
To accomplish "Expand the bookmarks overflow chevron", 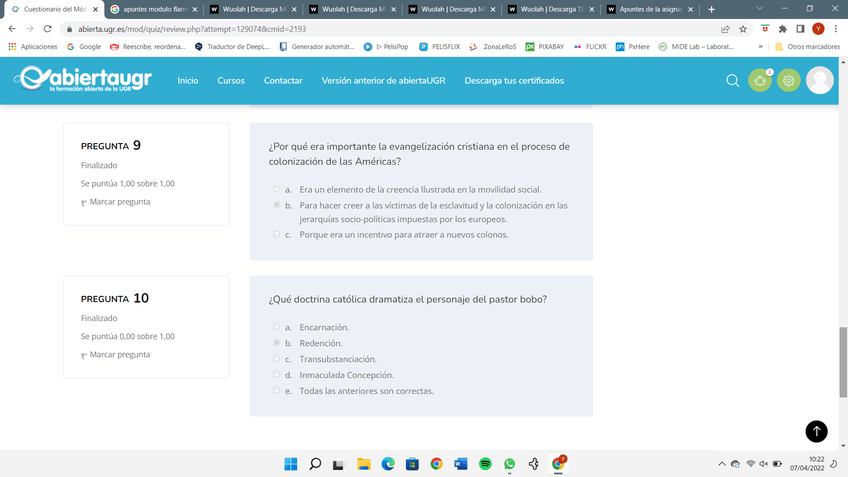I will [760, 47].
